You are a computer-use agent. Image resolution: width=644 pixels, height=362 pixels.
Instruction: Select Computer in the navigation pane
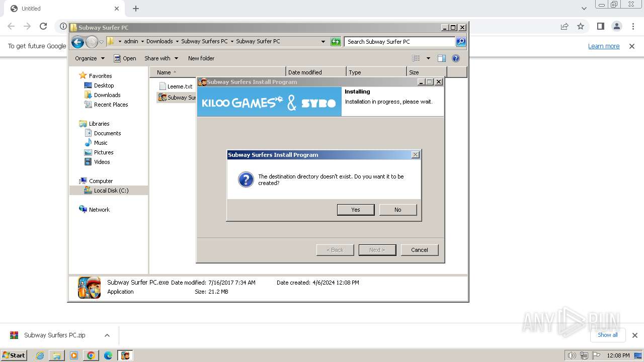[x=101, y=181]
